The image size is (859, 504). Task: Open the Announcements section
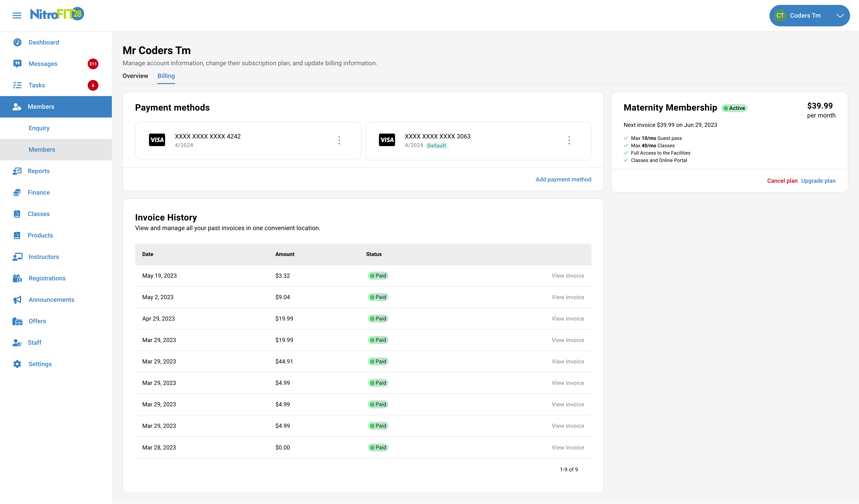(51, 299)
